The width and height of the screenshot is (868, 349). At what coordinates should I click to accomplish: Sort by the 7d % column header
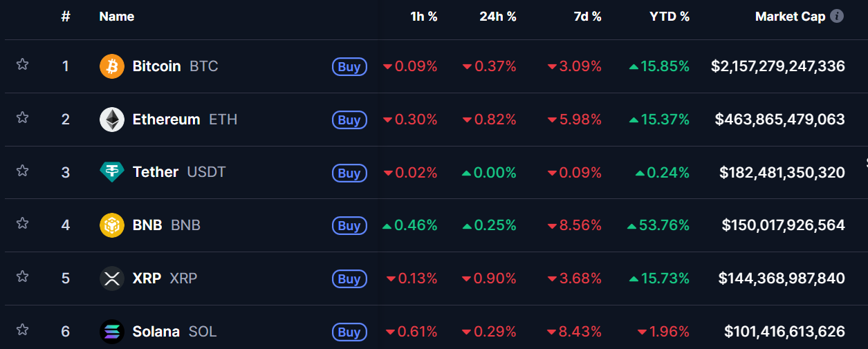tap(587, 17)
